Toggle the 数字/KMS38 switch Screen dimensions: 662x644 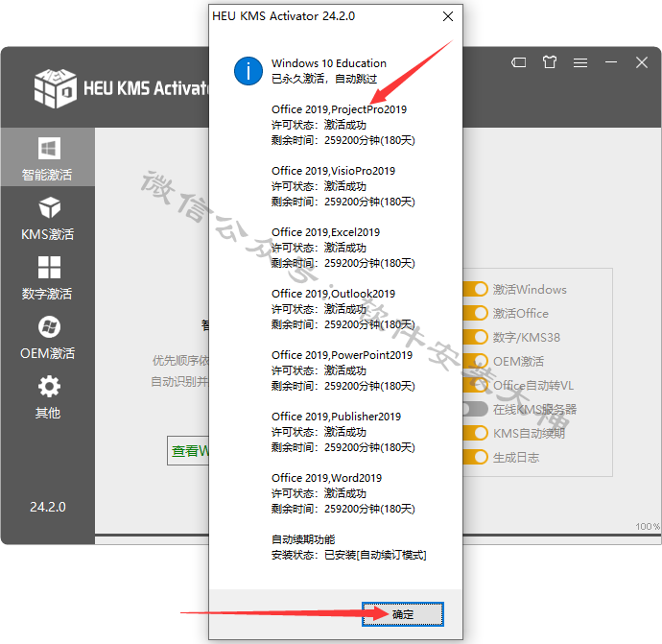tap(476, 338)
